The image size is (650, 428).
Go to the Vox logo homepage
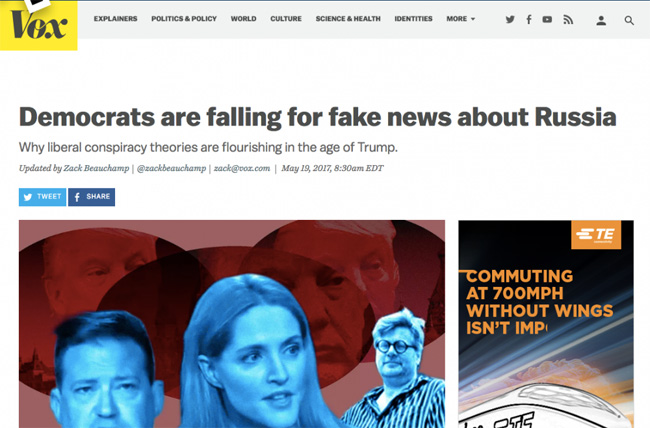[x=39, y=25]
